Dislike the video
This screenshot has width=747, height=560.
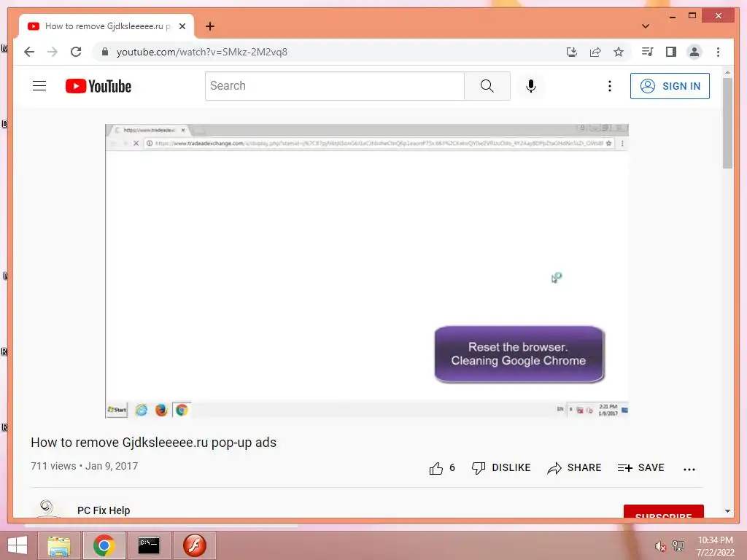click(500, 467)
